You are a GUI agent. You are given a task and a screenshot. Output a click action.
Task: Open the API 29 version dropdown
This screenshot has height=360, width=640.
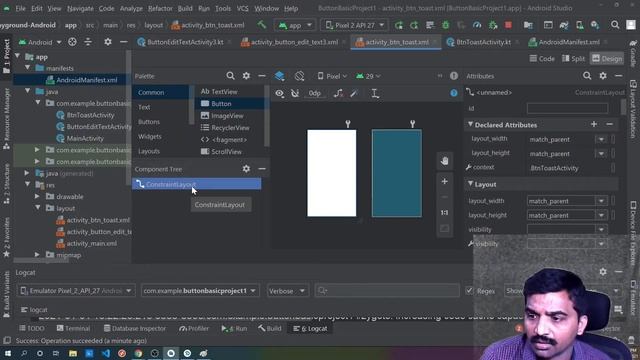click(x=368, y=76)
